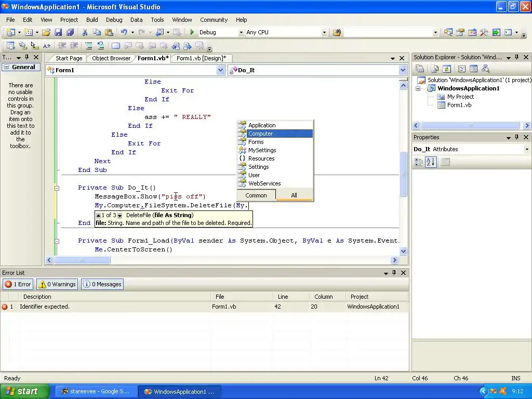Image resolution: width=532 pixels, height=399 pixels.
Task: Select the All tab in IntelliSense list
Action: point(294,195)
